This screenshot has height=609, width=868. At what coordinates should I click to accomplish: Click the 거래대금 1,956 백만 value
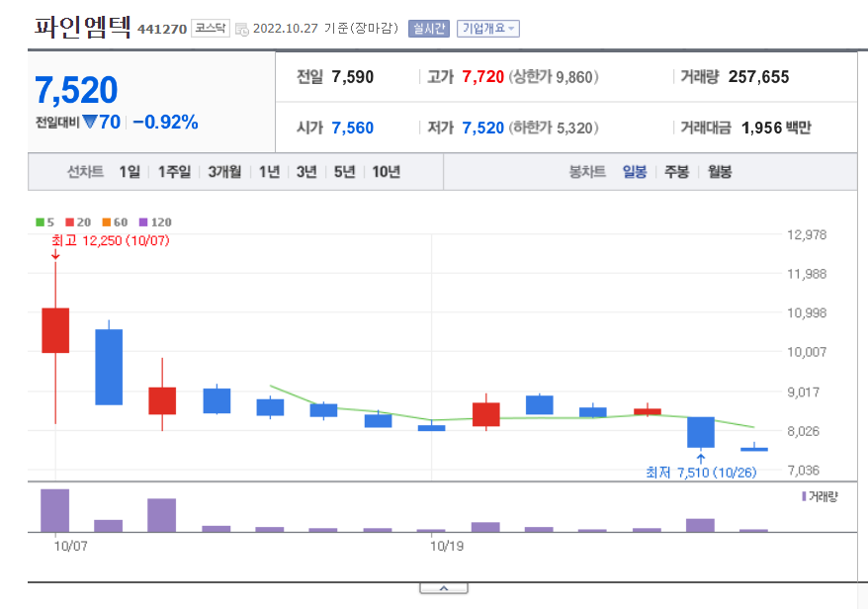click(x=776, y=128)
